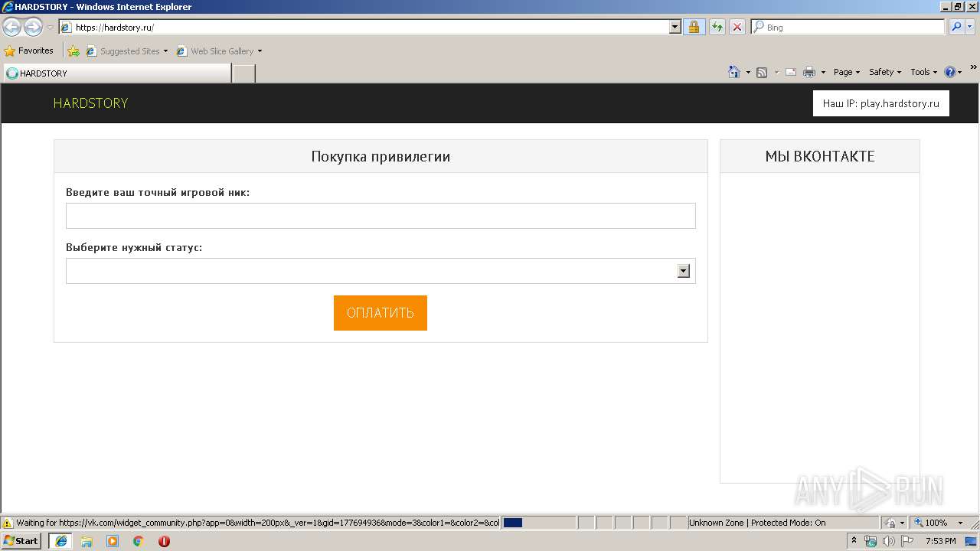Click the ОПЛАТИТЬ pay button
Screen dimensions: 980x551
381,313
